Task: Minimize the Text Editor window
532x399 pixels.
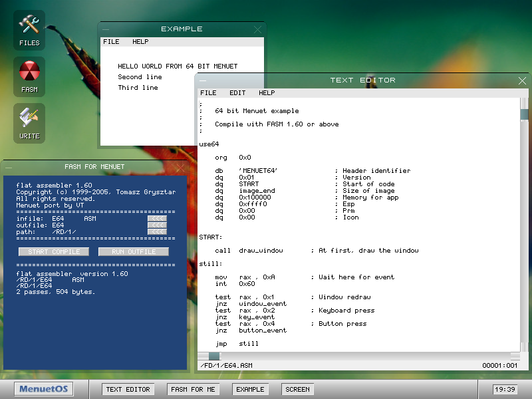Action: 203,80
